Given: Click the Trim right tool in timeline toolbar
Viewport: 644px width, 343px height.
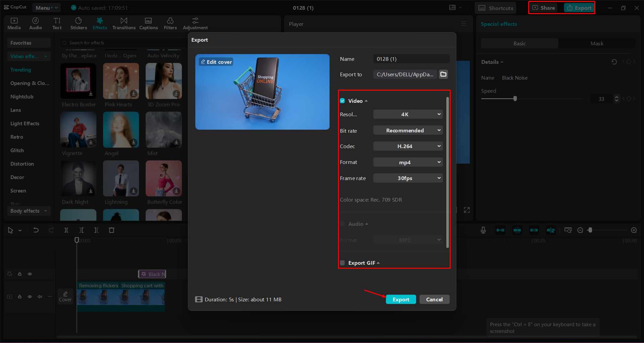Looking at the screenshot, I should tap(96, 230).
